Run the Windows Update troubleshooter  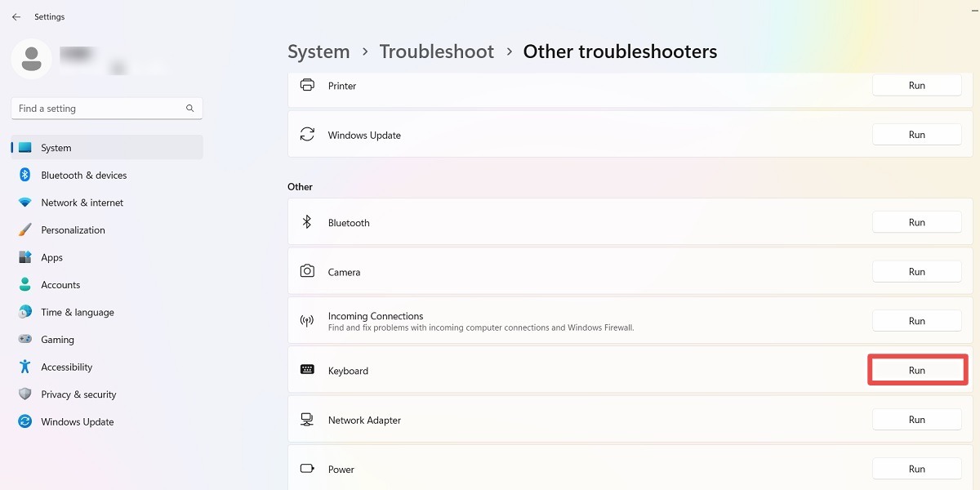point(916,134)
